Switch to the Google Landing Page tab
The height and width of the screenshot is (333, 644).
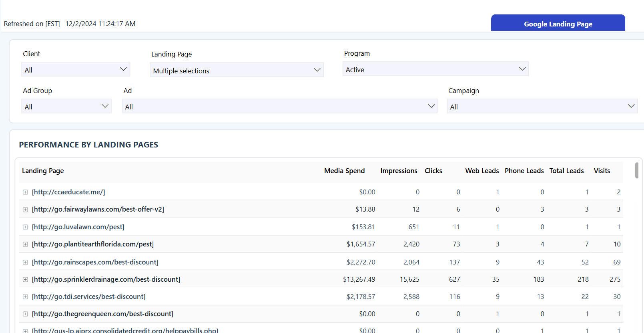pos(558,24)
